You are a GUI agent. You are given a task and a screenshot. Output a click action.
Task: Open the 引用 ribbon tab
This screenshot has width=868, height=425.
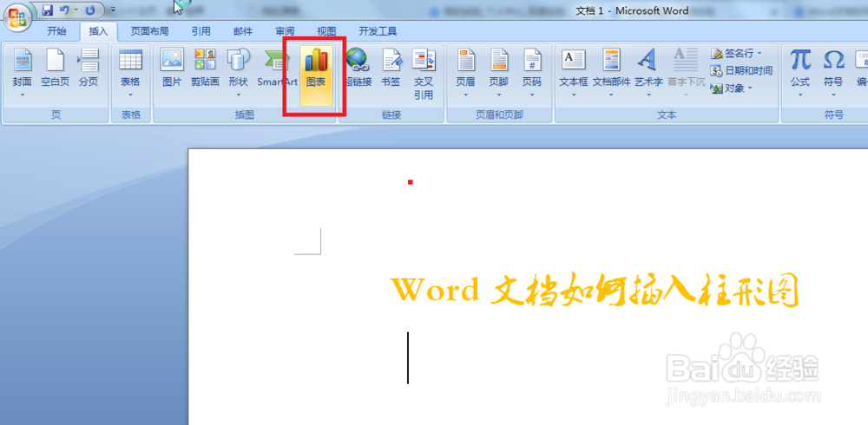[x=201, y=31]
